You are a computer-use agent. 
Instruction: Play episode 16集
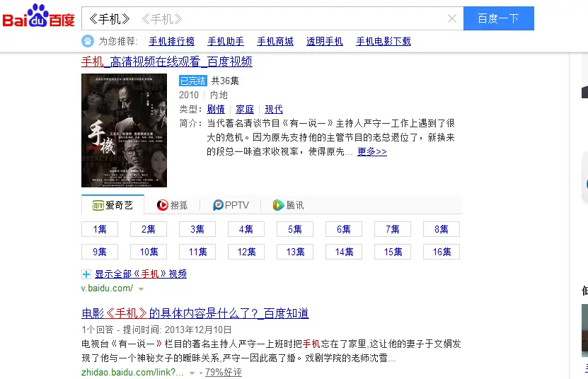tap(442, 252)
